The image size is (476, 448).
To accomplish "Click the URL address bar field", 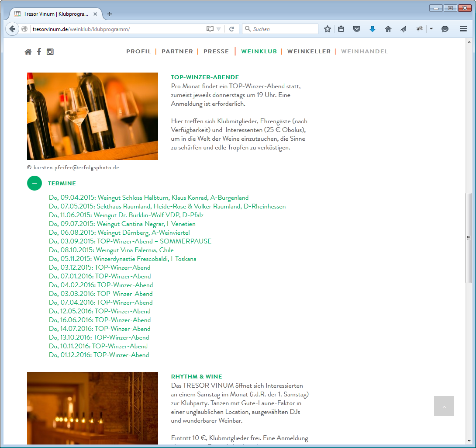I will [118, 29].
